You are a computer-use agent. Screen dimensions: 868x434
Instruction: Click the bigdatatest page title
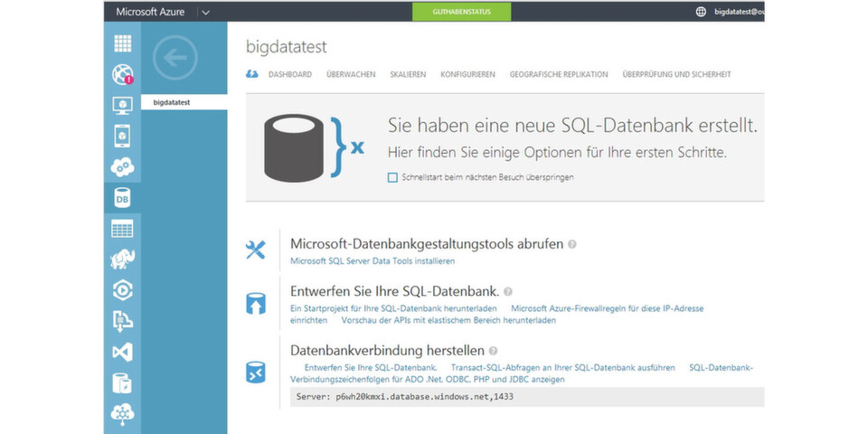coord(287,47)
